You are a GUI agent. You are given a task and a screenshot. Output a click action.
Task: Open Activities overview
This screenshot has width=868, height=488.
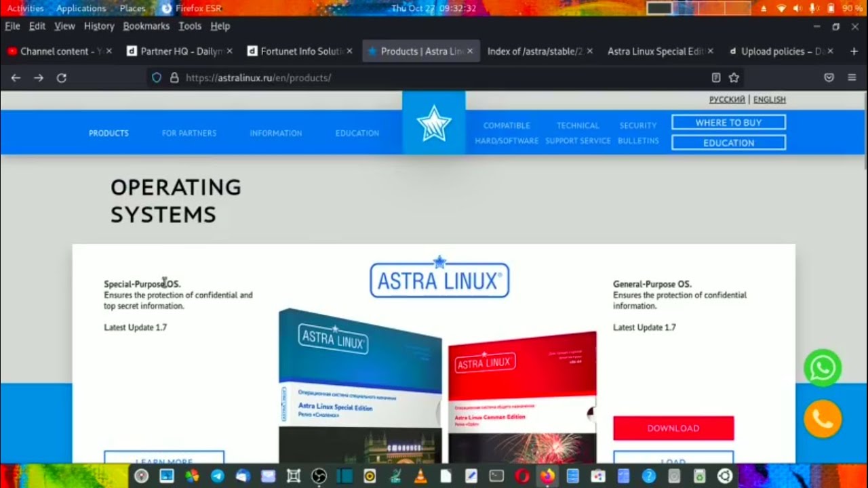(25, 8)
